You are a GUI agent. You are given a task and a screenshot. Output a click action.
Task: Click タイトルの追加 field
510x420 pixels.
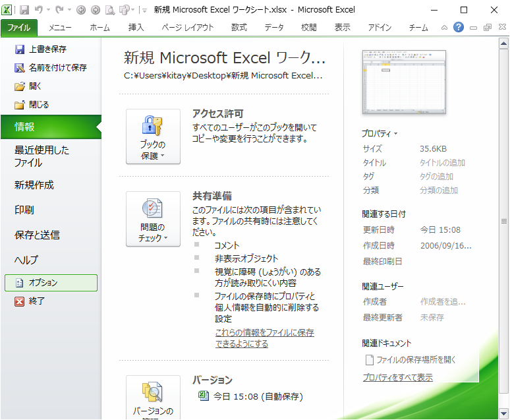(x=442, y=162)
